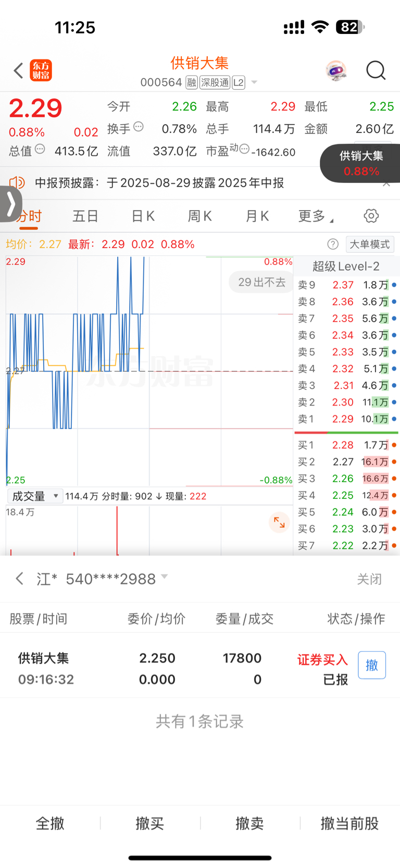Select 卖2 price 2.30 row

[x=347, y=402]
